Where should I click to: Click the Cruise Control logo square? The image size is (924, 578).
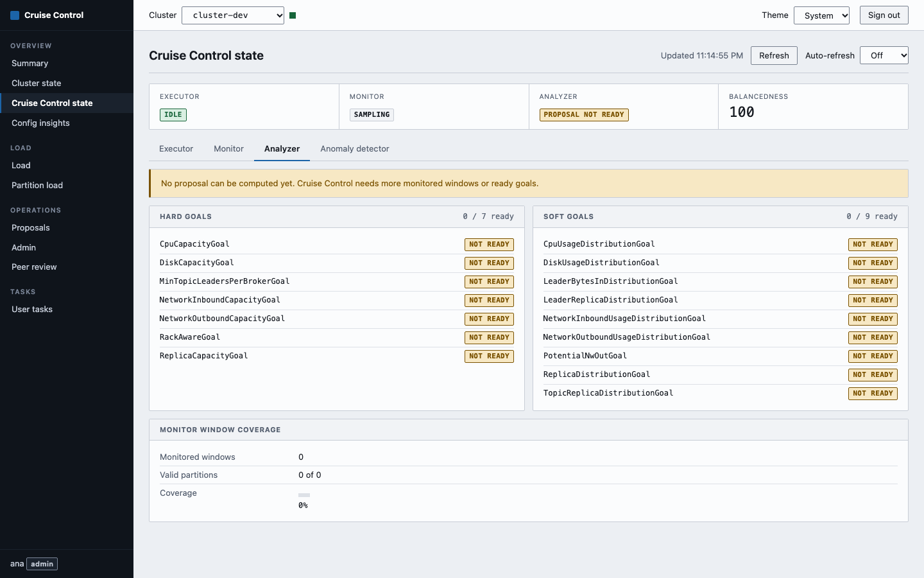tap(15, 15)
